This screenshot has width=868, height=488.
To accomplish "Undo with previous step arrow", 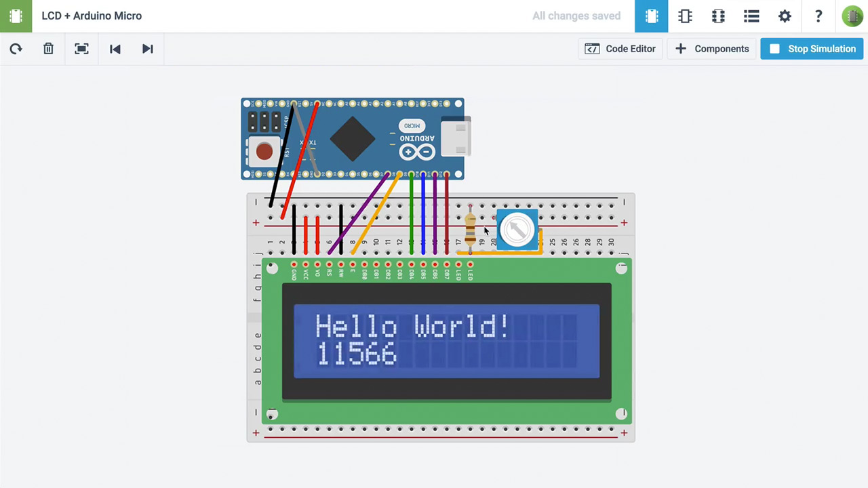I will [115, 49].
